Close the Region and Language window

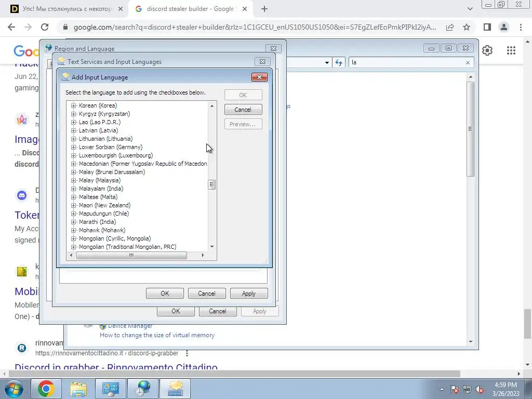pos(273,48)
